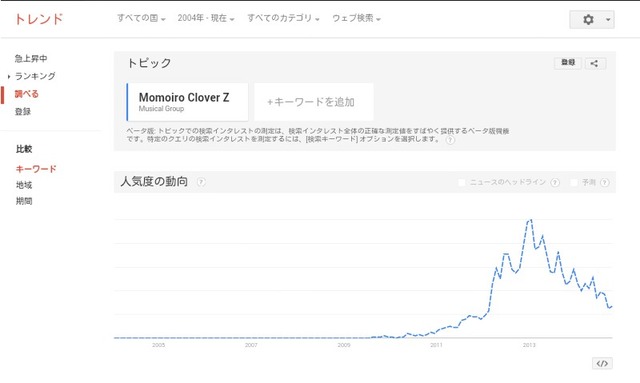Click the 2005 label on the time axis

coord(158,345)
